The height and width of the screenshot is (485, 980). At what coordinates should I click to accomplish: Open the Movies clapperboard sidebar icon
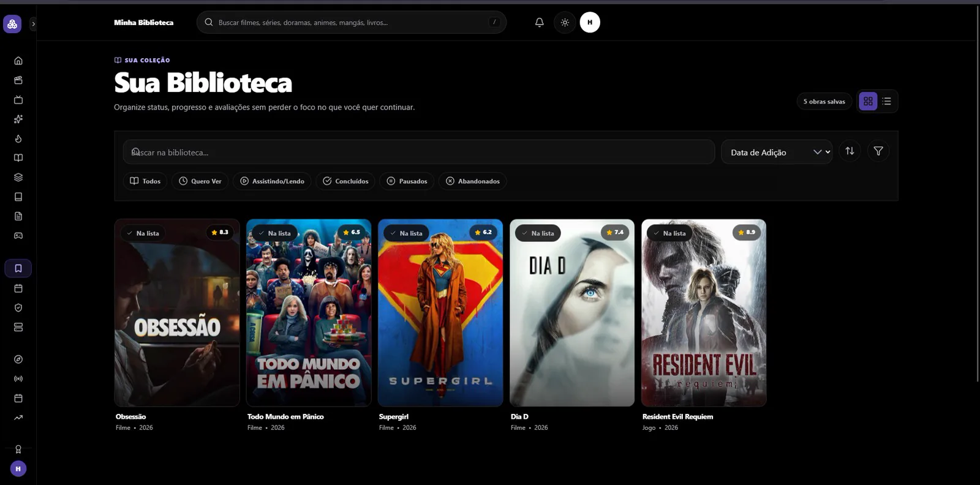coord(18,80)
